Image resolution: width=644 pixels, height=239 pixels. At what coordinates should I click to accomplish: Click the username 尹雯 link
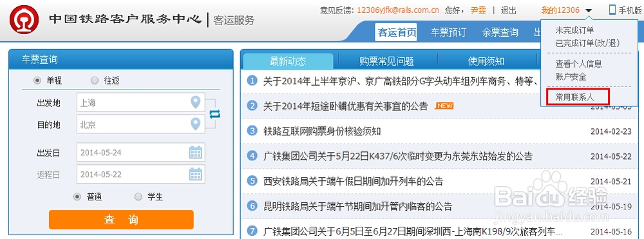(x=478, y=10)
